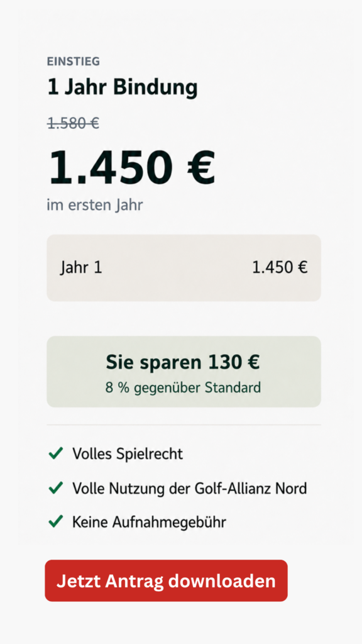Viewport: 362px width, 644px height.
Task: Click the im ersten Jahr caption
Action: pos(95,205)
